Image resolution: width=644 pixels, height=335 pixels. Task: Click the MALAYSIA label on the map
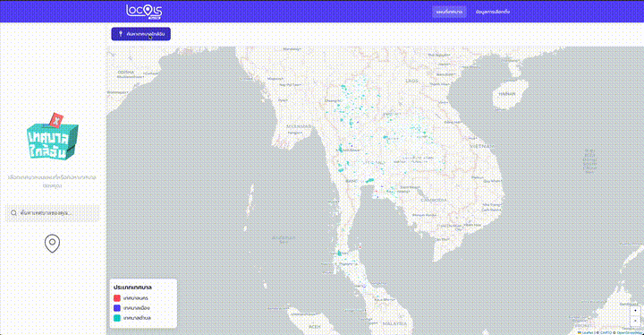(x=394, y=323)
